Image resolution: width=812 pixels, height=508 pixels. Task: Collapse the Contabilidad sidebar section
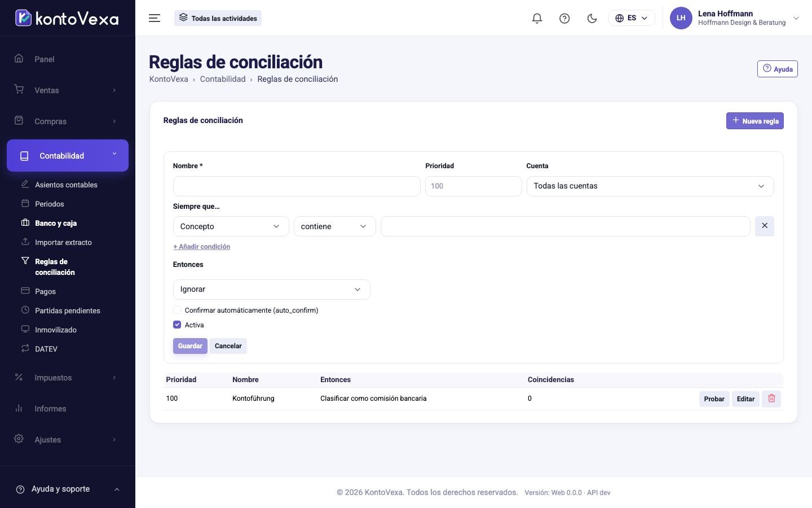coord(68,155)
